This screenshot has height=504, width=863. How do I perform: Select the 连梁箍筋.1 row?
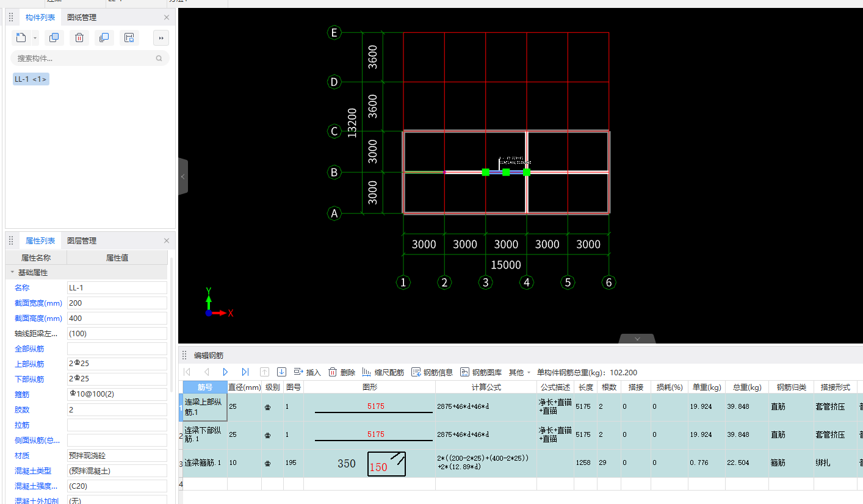click(x=205, y=463)
